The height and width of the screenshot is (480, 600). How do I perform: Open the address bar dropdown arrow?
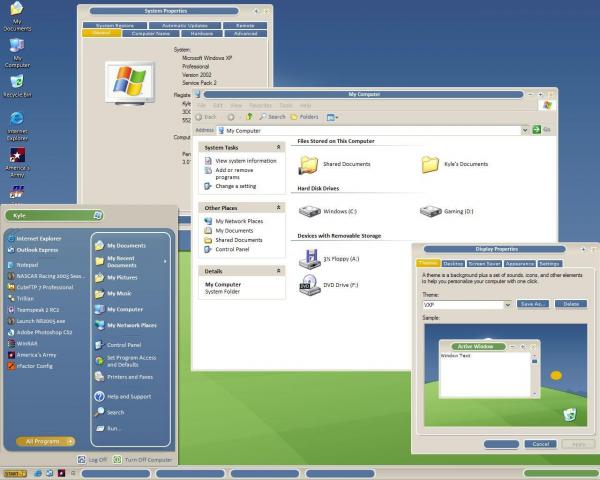(x=525, y=130)
